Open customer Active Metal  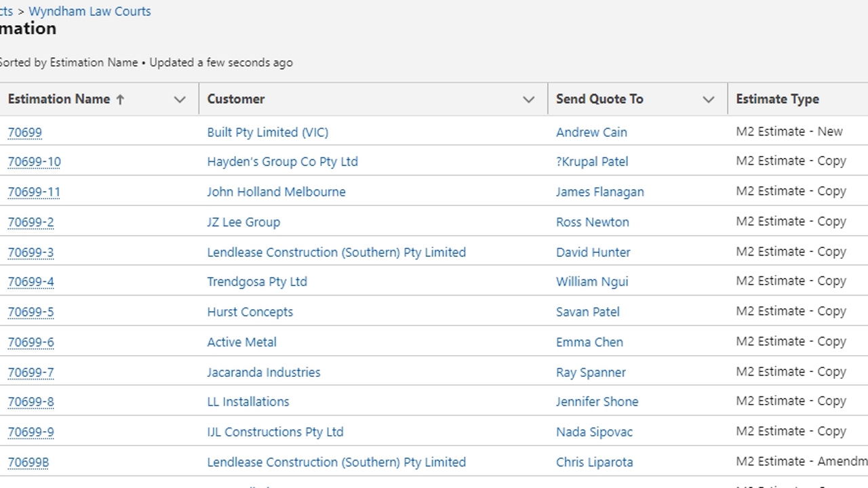[242, 342]
